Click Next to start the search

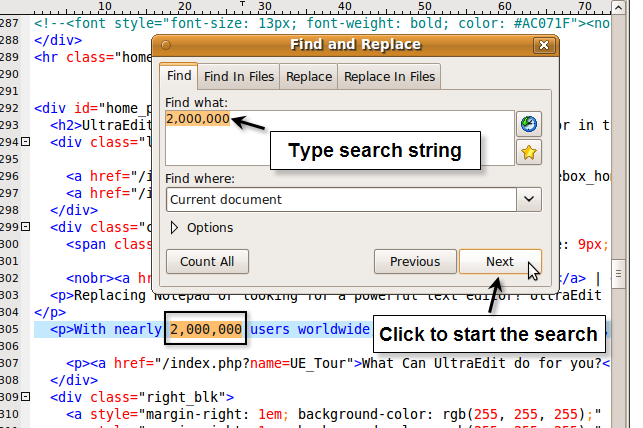click(500, 262)
